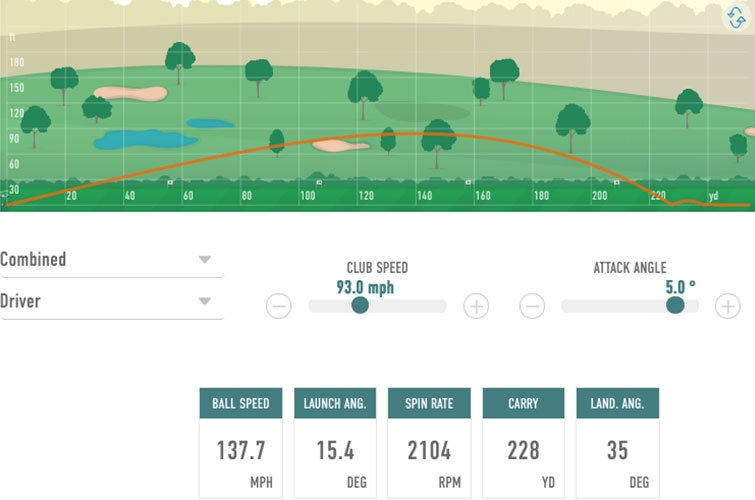The image size is (755, 500).
Task: Click the Ball Speed header tile
Action: tap(241, 403)
